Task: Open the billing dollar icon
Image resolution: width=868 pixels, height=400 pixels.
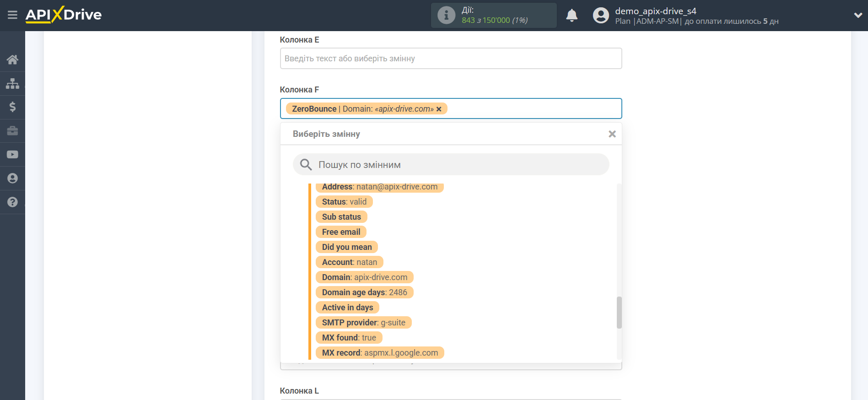Action: [x=12, y=107]
